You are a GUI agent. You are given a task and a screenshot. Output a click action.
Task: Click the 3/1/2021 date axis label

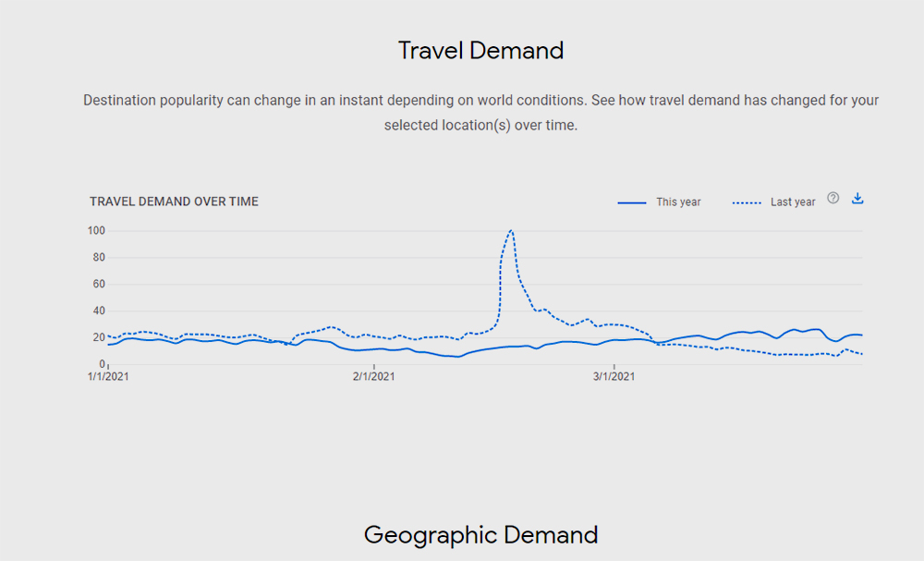[x=614, y=376]
